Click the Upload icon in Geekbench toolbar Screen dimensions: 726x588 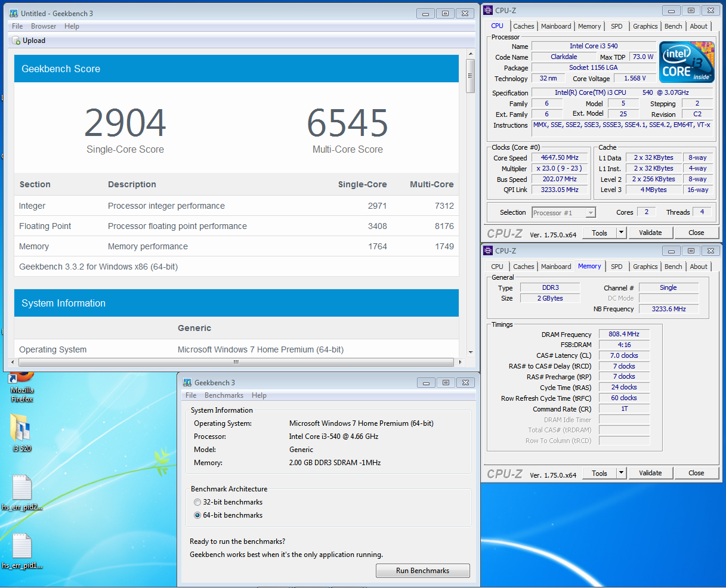point(17,41)
